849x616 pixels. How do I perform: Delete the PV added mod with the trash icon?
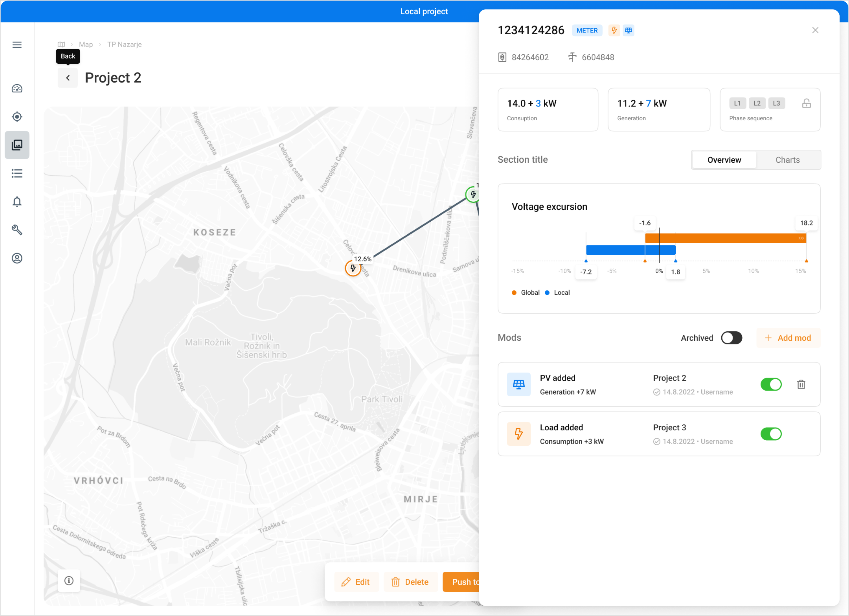(x=801, y=384)
